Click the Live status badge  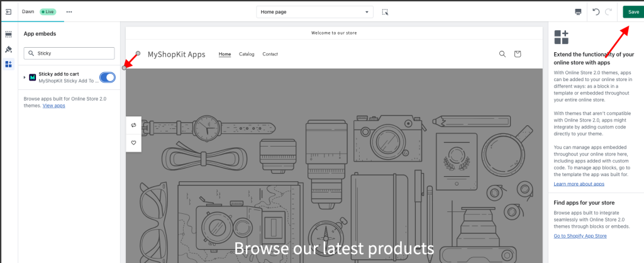(48, 12)
